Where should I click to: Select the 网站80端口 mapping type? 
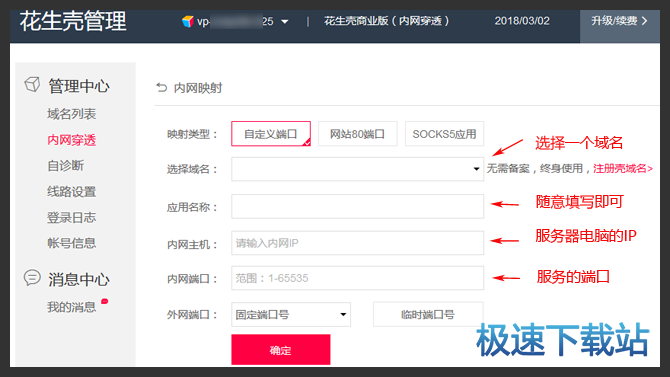pyautogui.click(x=358, y=134)
